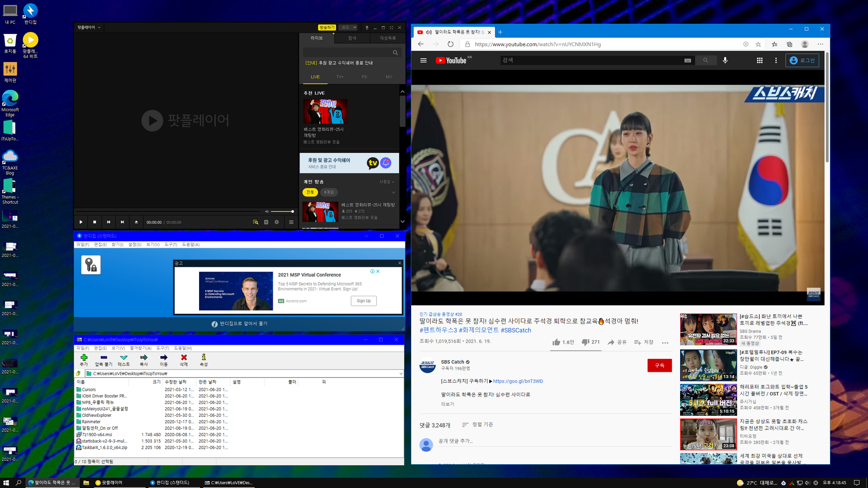Click search magnifier in PotPlayer live panel
The image size is (868, 488).
tap(395, 52)
